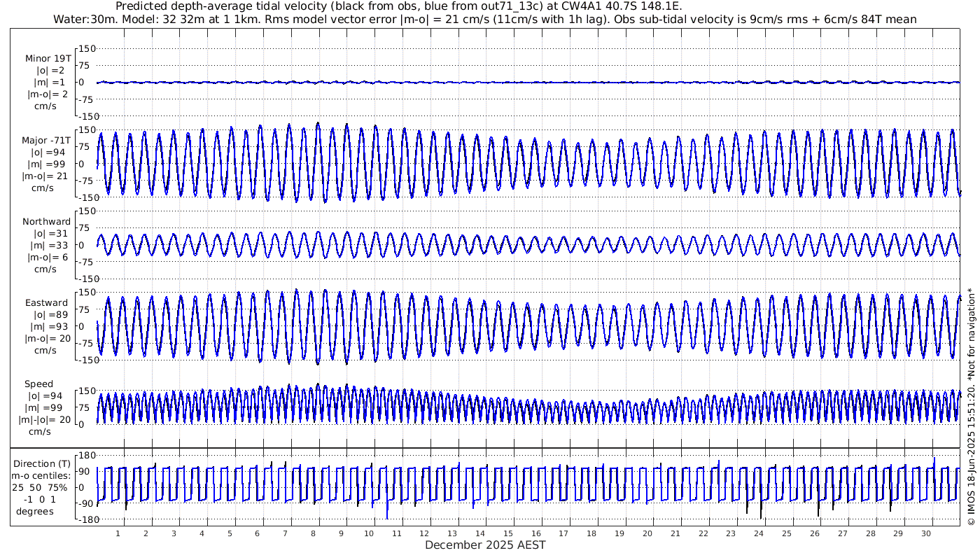Click day 1 on the date axis

coord(118,534)
